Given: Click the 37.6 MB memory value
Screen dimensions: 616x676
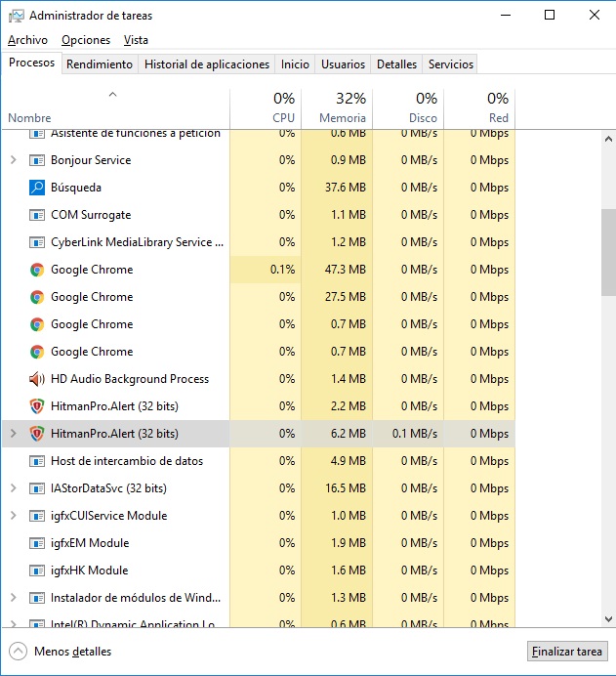Looking at the screenshot, I should point(345,188).
